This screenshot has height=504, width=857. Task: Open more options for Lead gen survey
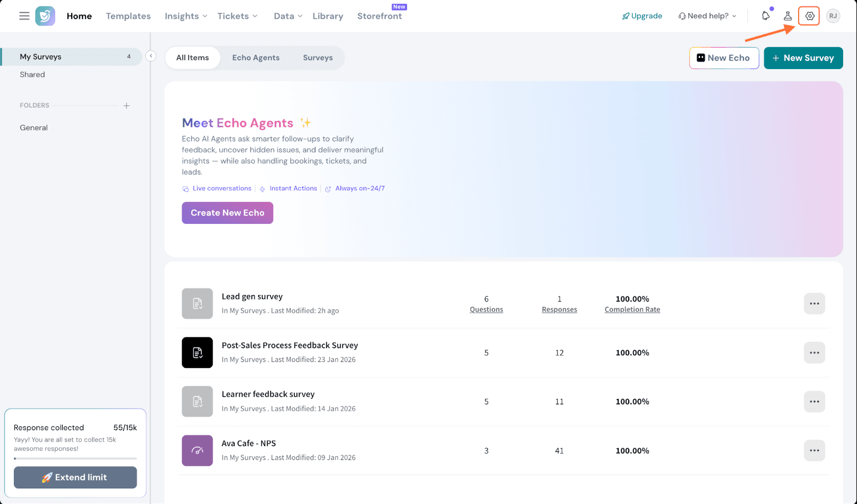click(x=814, y=304)
